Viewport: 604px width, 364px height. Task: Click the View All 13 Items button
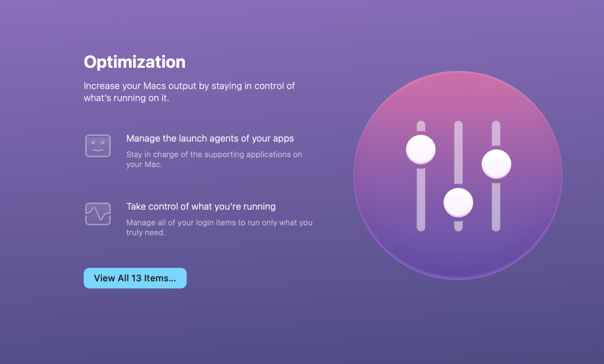point(135,278)
